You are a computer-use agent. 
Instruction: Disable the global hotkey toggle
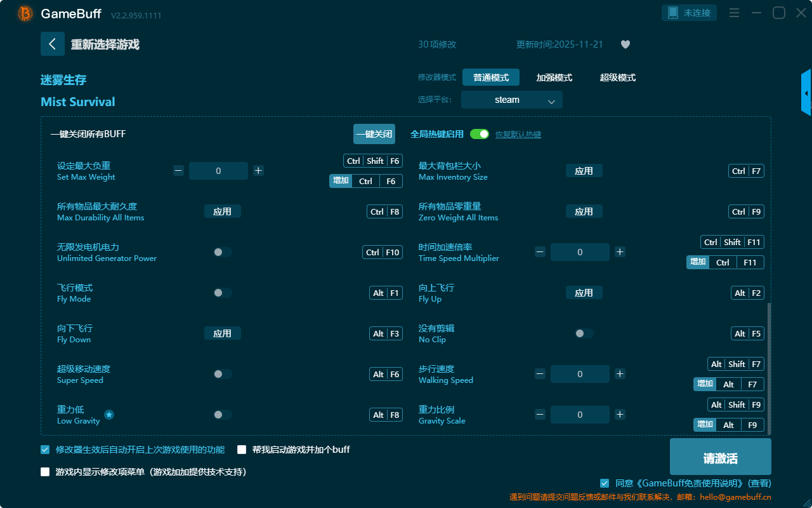coord(480,134)
